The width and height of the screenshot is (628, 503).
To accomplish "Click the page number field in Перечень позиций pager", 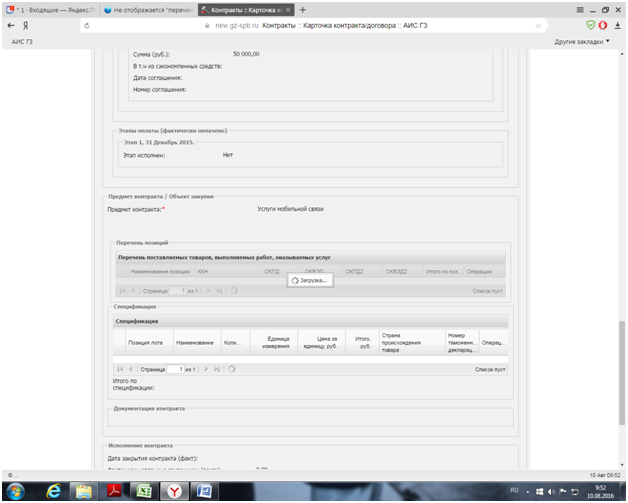I will point(178,291).
